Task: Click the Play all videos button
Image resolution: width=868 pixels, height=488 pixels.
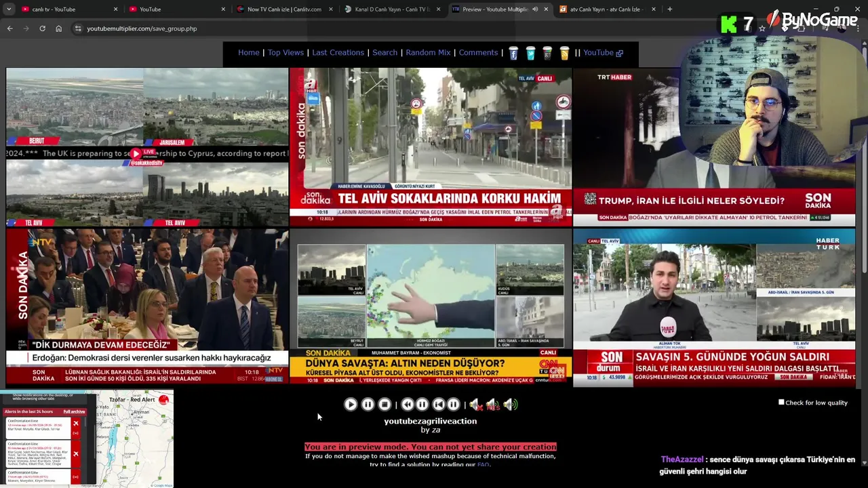Action: click(351, 405)
